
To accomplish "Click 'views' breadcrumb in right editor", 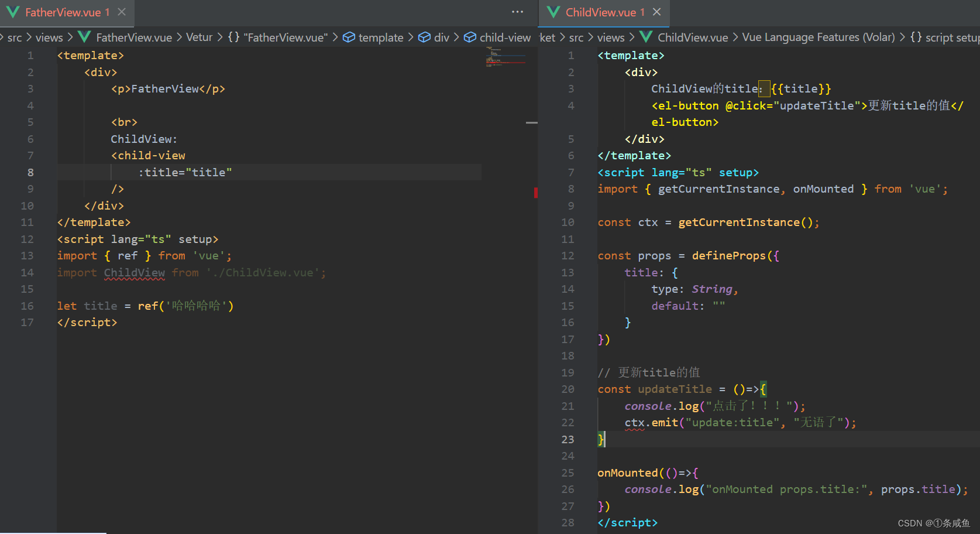I will (x=611, y=37).
